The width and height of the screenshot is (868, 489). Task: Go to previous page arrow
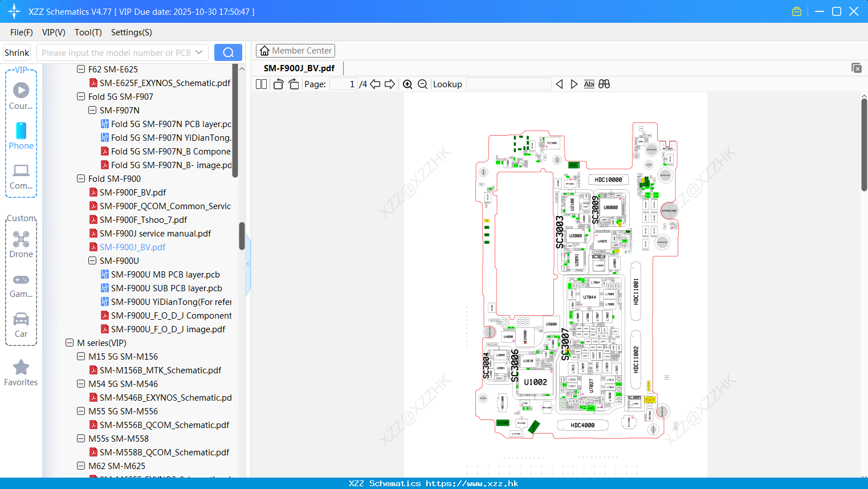tap(375, 84)
